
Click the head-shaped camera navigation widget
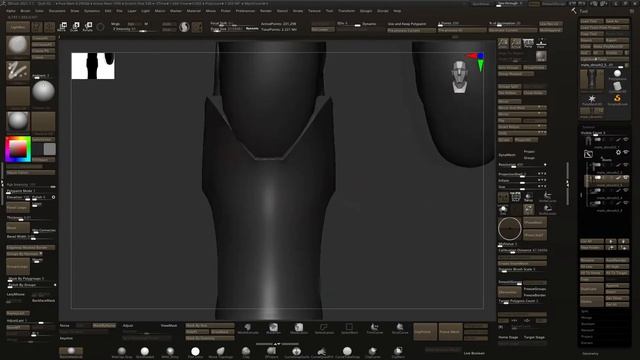459,77
